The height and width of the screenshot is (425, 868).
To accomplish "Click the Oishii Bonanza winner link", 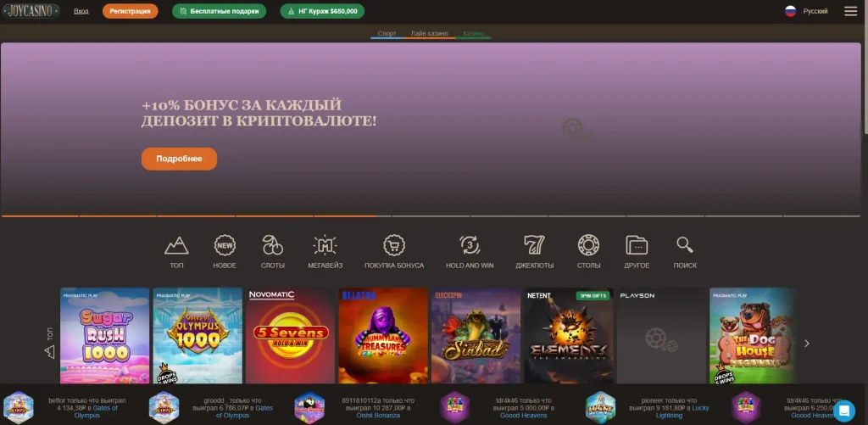I will [x=380, y=416].
